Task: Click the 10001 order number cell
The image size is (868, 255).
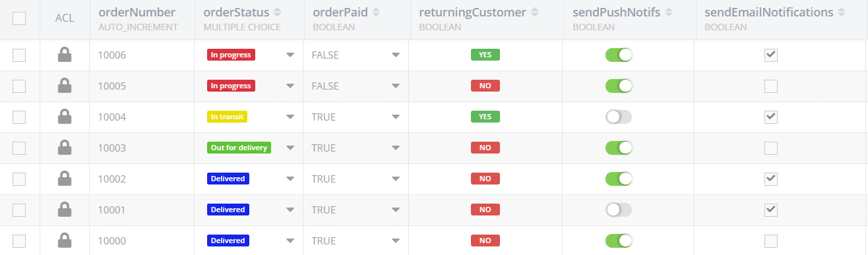Action: coord(112,210)
